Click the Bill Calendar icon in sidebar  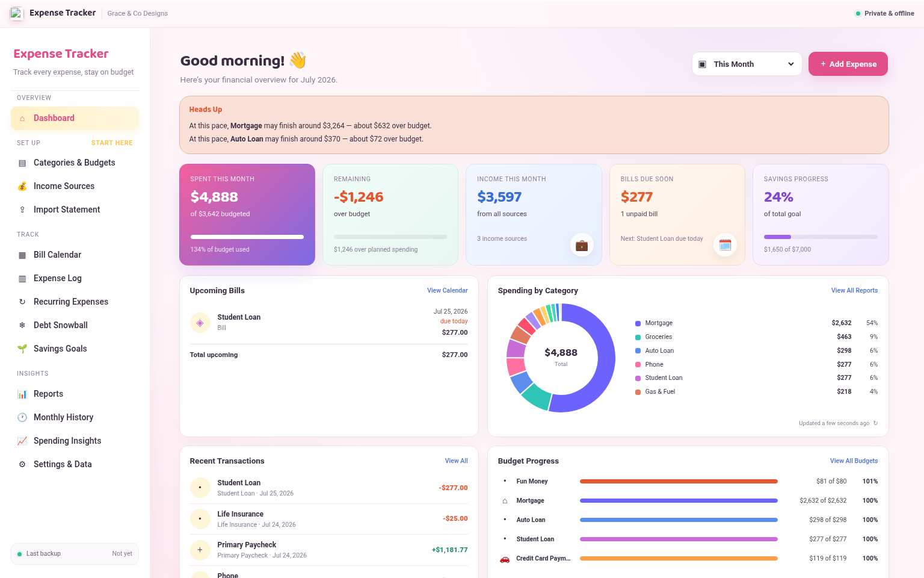point(22,255)
